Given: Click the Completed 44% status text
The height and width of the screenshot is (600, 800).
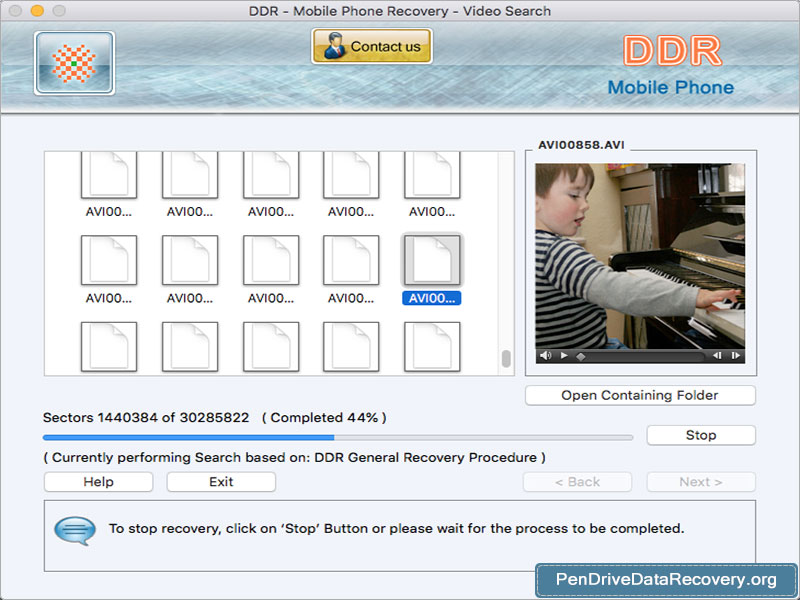Looking at the screenshot, I should point(324,418).
